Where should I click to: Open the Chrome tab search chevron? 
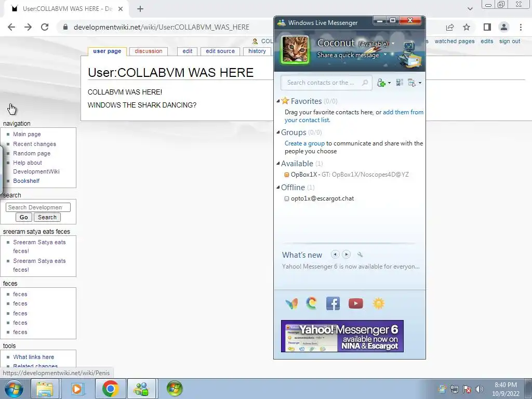pos(470,9)
